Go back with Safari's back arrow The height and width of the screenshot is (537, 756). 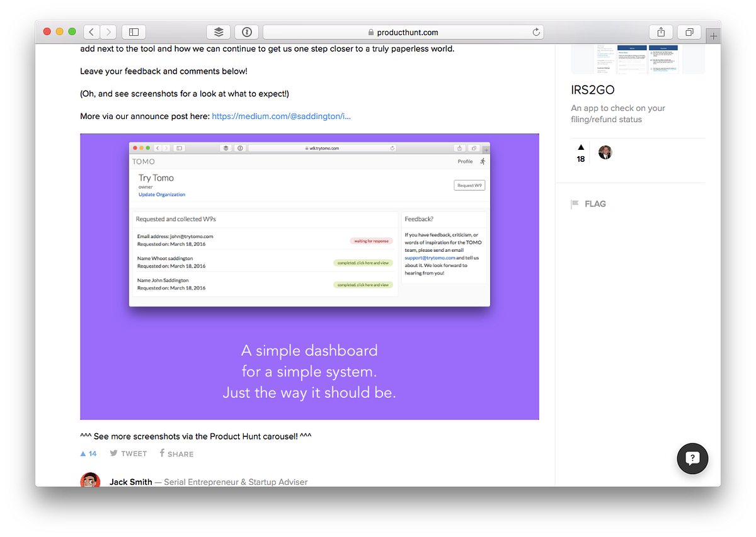pos(92,32)
